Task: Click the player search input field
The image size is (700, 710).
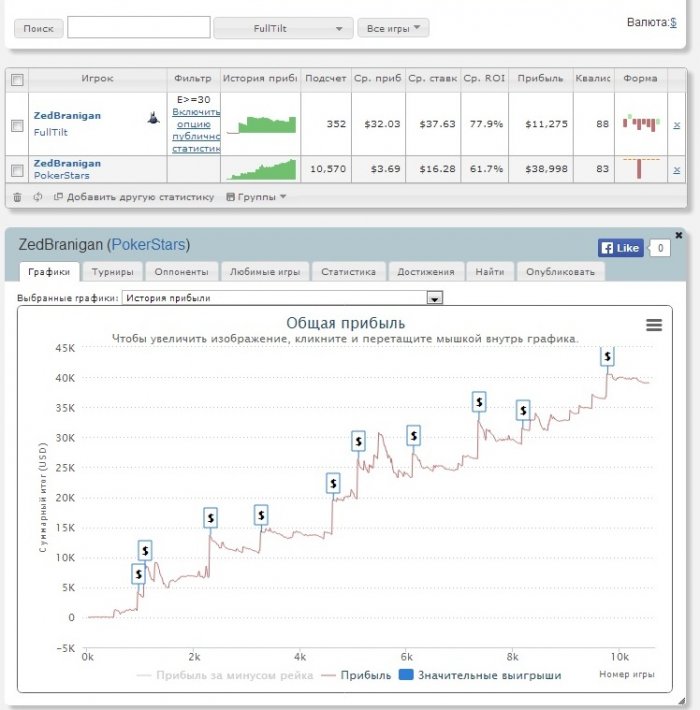Action: (x=139, y=28)
